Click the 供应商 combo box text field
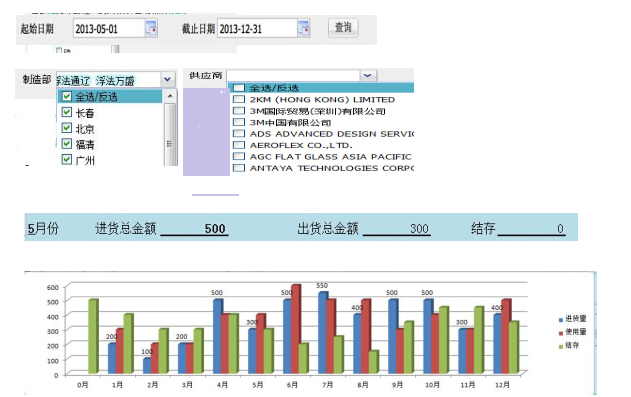 point(293,76)
